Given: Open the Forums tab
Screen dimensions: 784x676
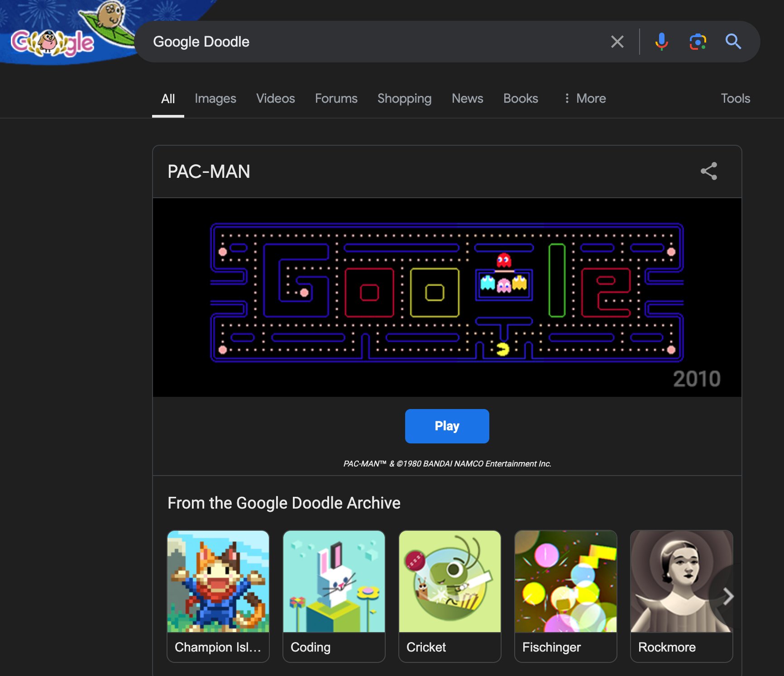Looking at the screenshot, I should 336,99.
